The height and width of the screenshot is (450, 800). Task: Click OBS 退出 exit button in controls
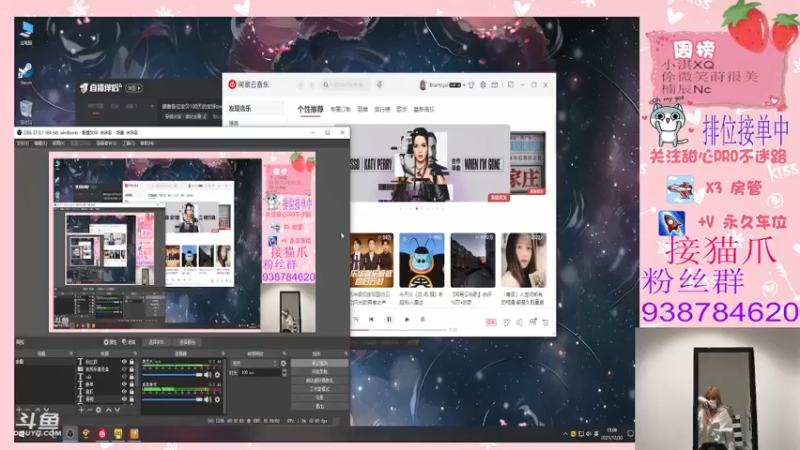[319, 406]
